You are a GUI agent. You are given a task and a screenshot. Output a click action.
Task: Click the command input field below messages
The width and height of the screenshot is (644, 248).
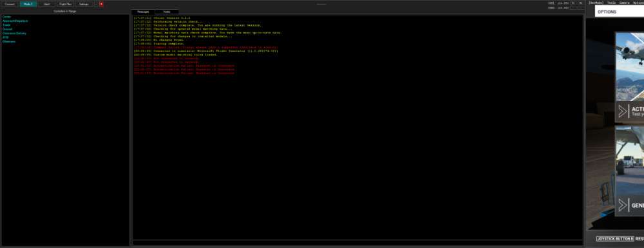[357, 243]
